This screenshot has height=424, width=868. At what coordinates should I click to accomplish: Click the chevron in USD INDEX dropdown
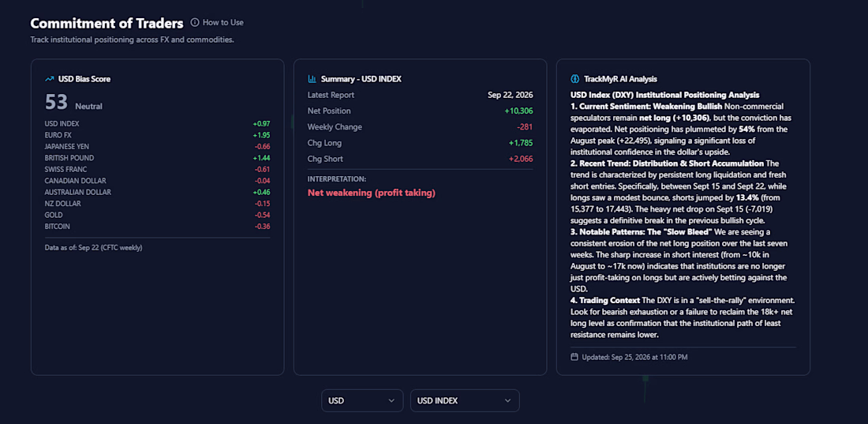pos(507,401)
